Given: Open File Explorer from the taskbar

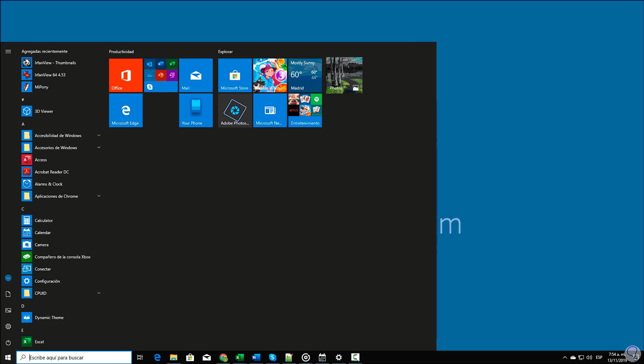Looking at the screenshot, I should (173, 357).
